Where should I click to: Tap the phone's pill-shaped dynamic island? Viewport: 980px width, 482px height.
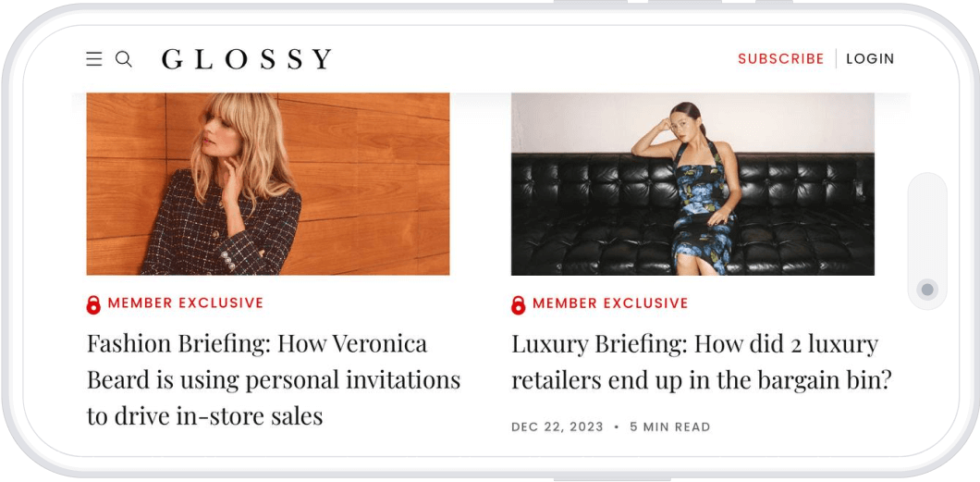[x=927, y=241]
